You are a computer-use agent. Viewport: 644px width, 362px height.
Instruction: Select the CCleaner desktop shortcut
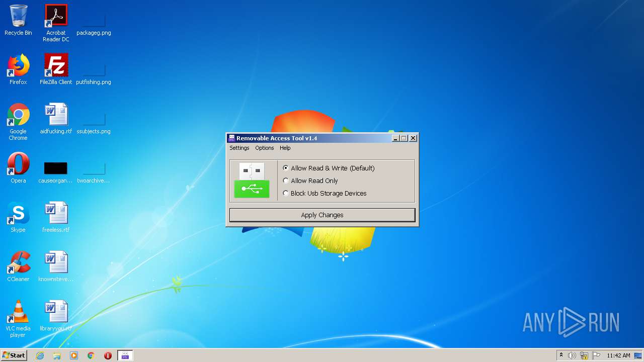click(x=18, y=266)
